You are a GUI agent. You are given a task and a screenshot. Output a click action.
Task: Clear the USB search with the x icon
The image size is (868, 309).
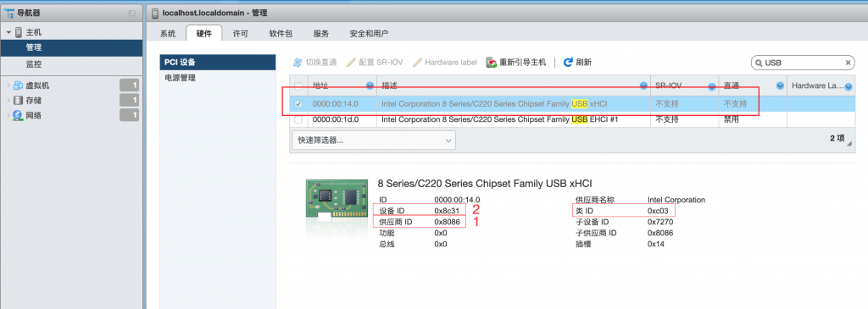[x=848, y=63]
